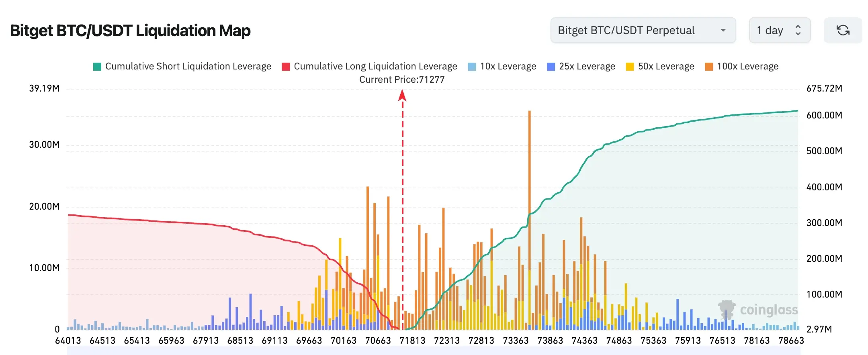Open the Bitget BTC/USDT Perpetual dropdown
868x355 pixels.
(643, 30)
